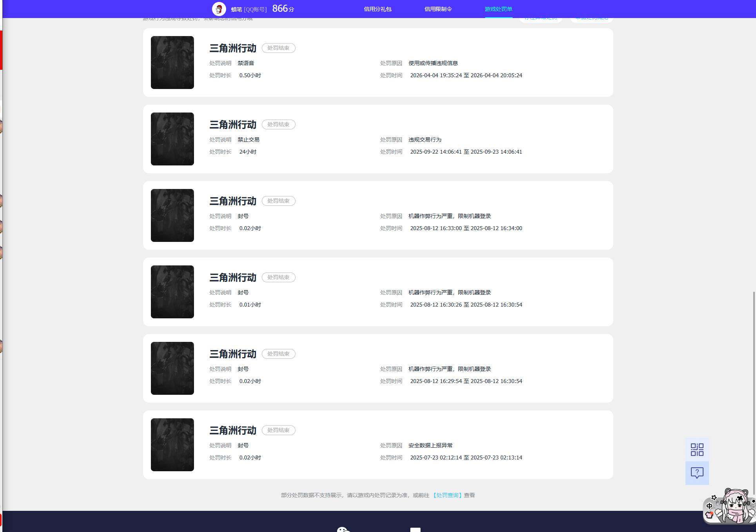Click the 中 input mode icon on the mascot

709,506
